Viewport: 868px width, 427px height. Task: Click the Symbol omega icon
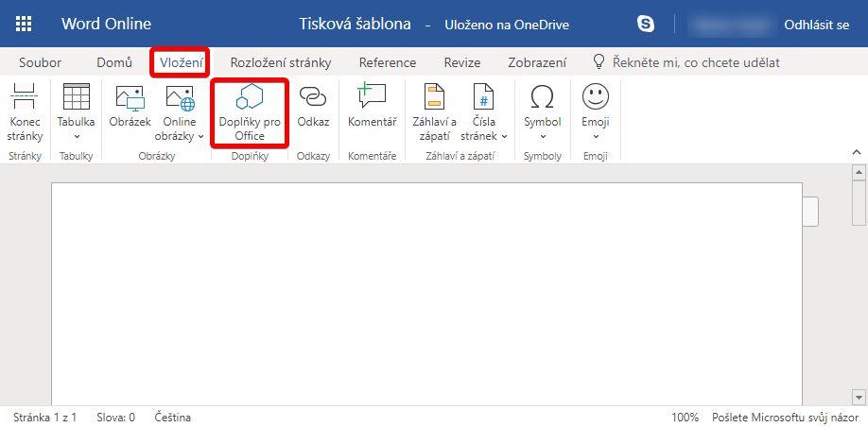[543, 97]
